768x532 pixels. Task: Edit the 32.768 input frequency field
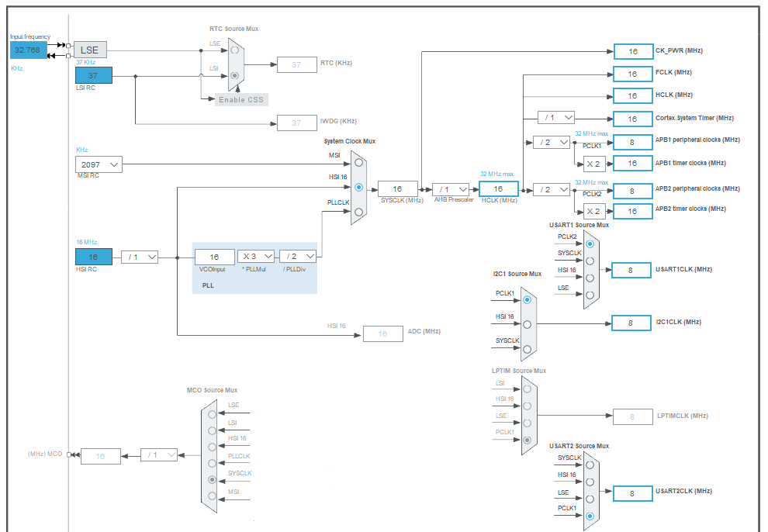(x=29, y=50)
